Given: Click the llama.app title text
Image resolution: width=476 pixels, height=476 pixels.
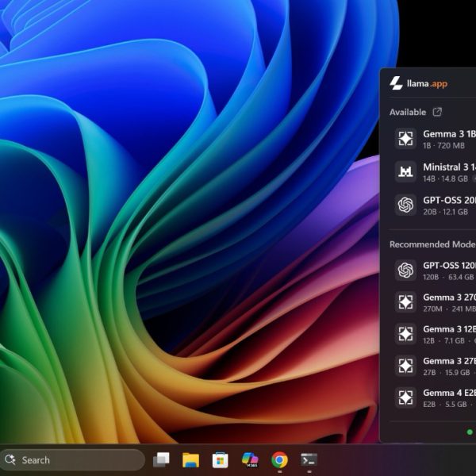Looking at the screenshot, I should [x=427, y=83].
